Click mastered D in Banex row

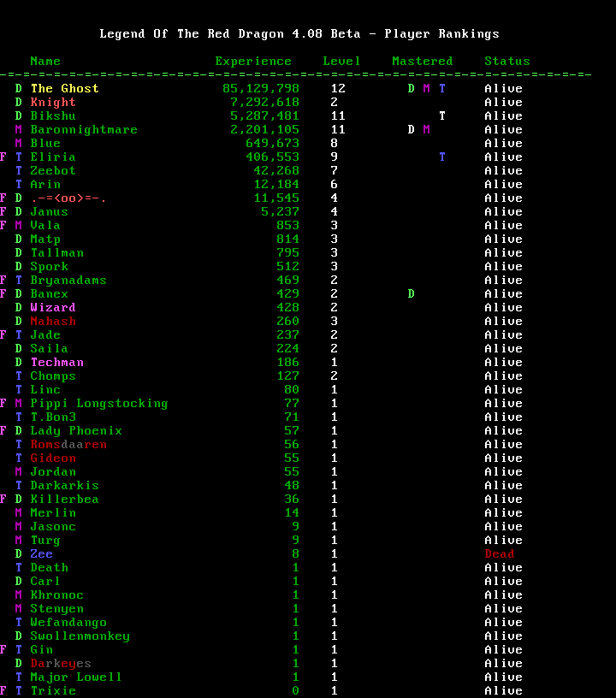(x=411, y=293)
